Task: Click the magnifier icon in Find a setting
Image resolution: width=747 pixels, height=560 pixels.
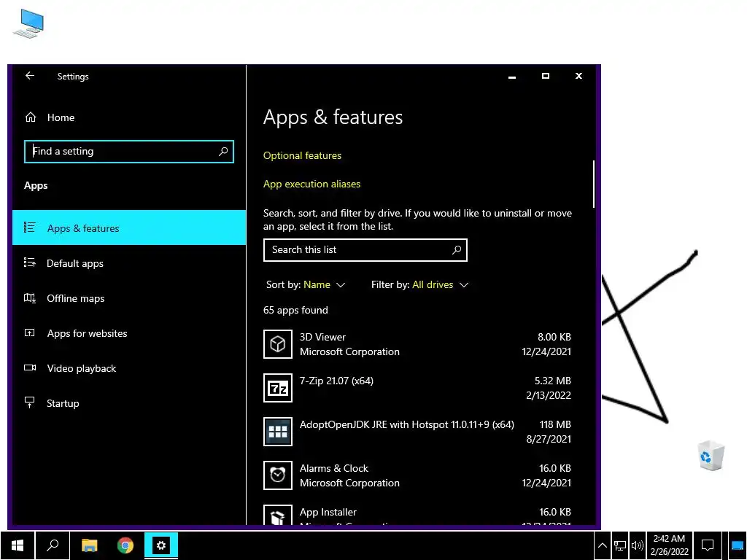Action: [223, 152]
